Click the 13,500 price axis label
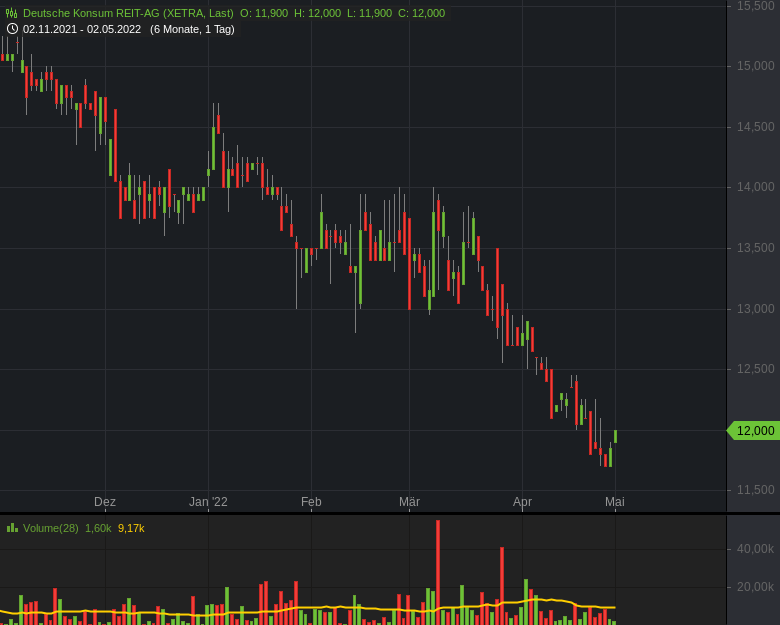Viewport: 780px width, 625px height. click(756, 248)
